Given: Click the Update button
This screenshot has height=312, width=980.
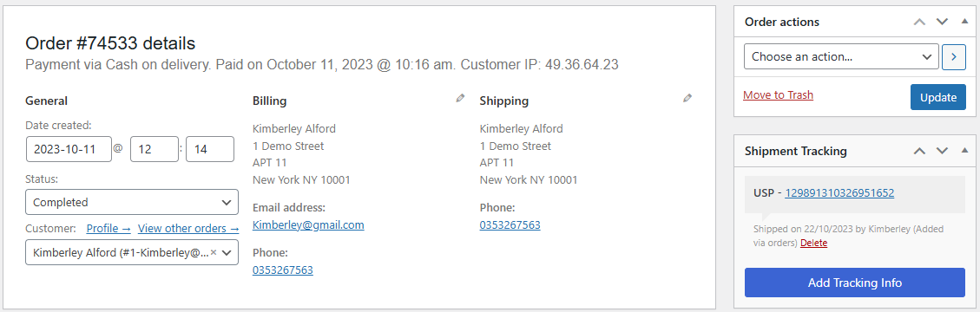Looking at the screenshot, I should point(938,97).
